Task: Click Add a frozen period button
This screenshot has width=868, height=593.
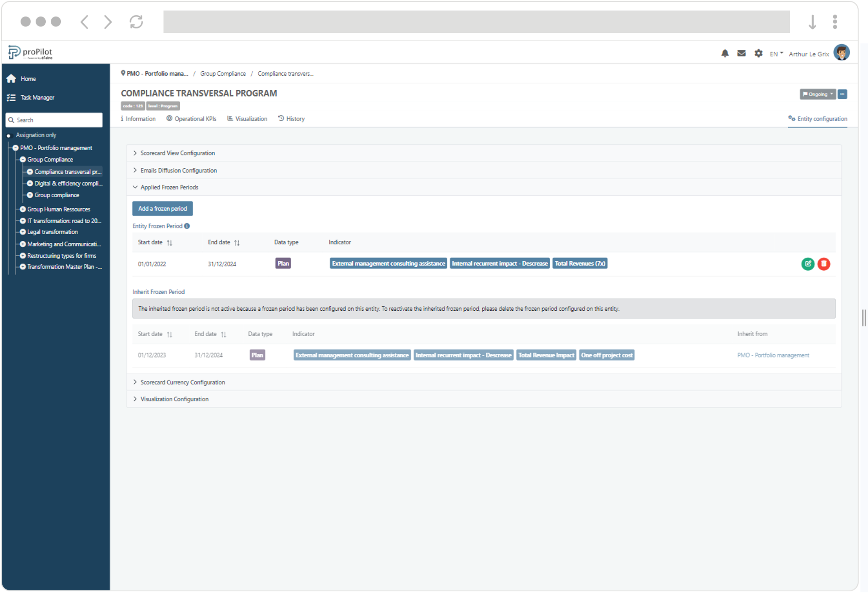Action: 162,208
